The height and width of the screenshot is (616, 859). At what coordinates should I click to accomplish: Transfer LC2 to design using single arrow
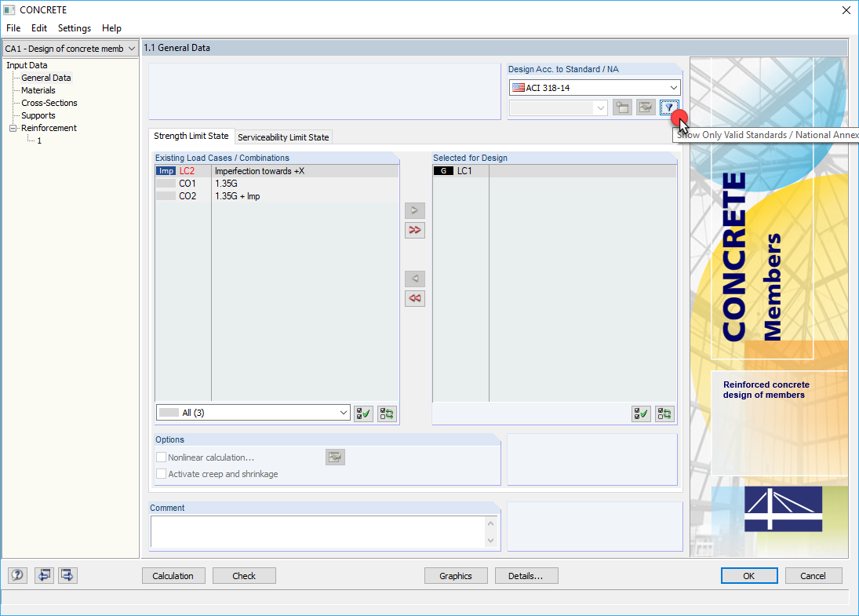(415, 210)
